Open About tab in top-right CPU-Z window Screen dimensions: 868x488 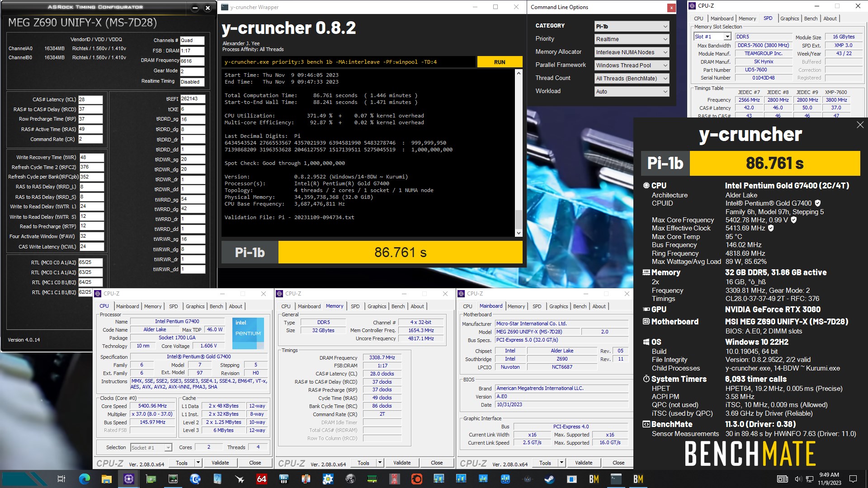(830, 19)
